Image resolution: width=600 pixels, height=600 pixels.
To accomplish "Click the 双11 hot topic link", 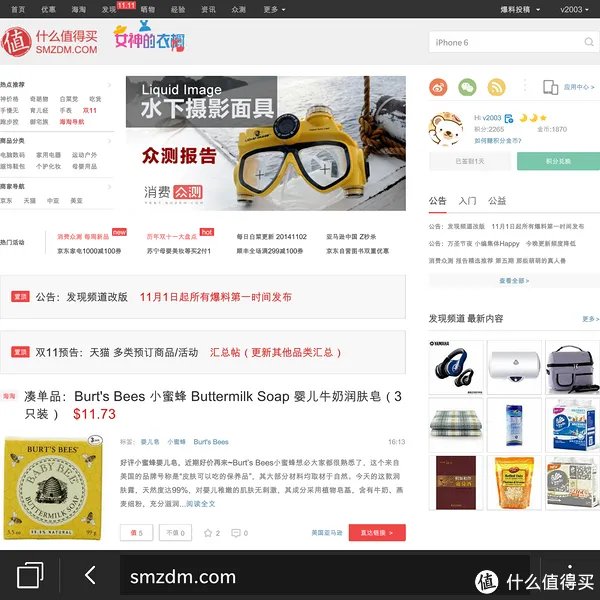I will point(90,110).
